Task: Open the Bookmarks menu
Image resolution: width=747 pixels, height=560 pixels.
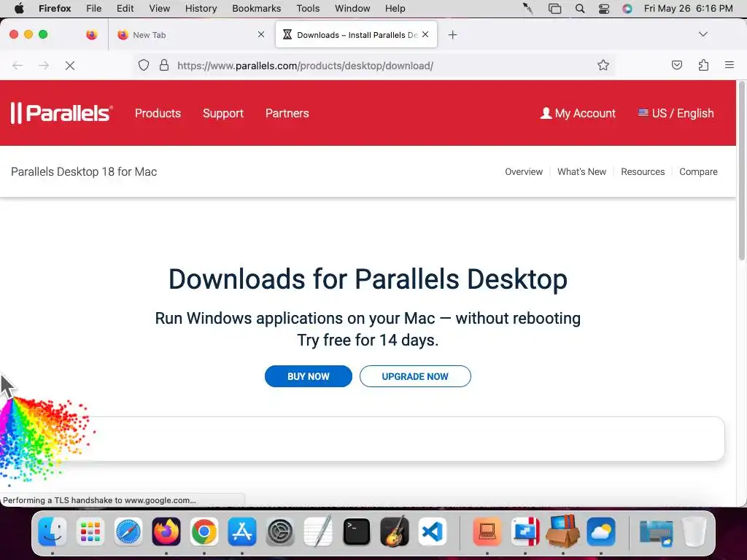Action: (257, 9)
